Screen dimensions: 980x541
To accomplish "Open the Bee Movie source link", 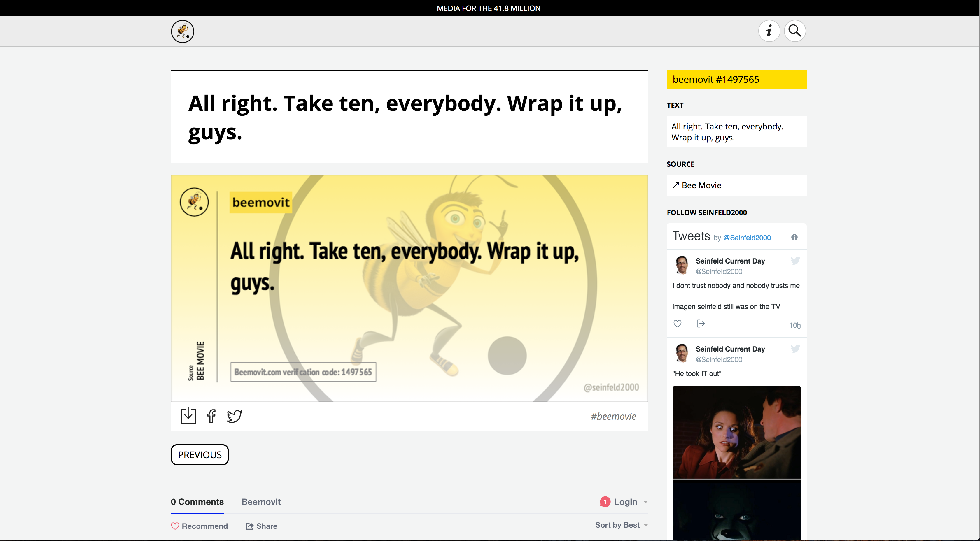I will pos(701,185).
